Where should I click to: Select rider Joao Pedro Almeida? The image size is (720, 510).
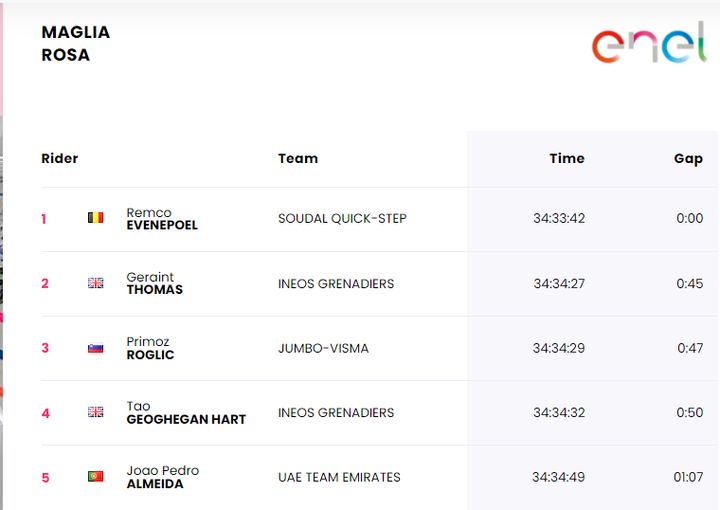(x=162, y=477)
